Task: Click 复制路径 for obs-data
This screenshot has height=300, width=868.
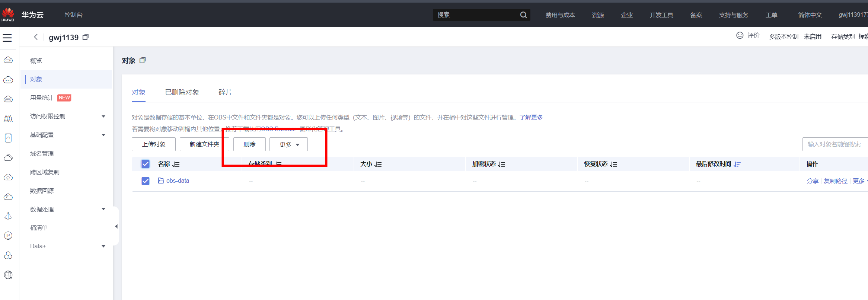Action: tap(836, 181)
